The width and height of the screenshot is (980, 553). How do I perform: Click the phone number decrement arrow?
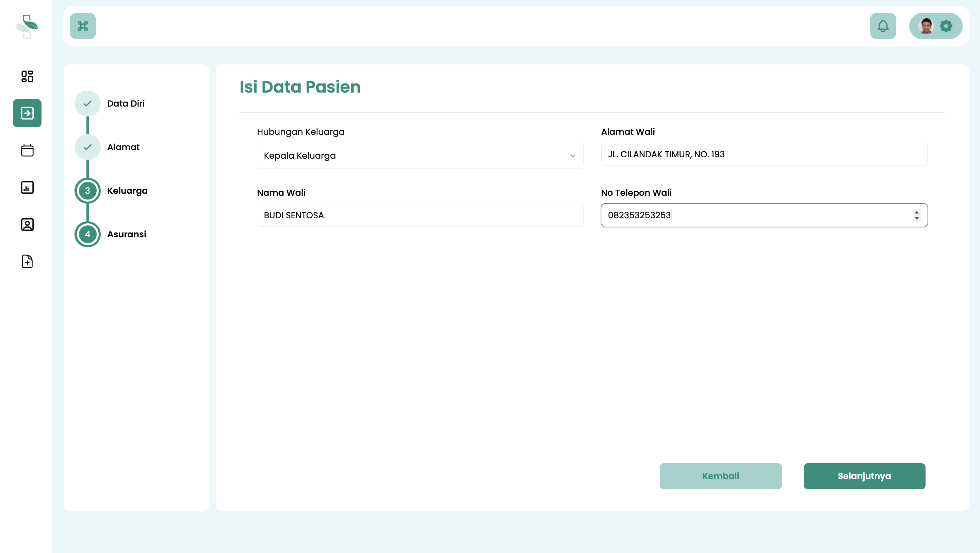point(916,219)
